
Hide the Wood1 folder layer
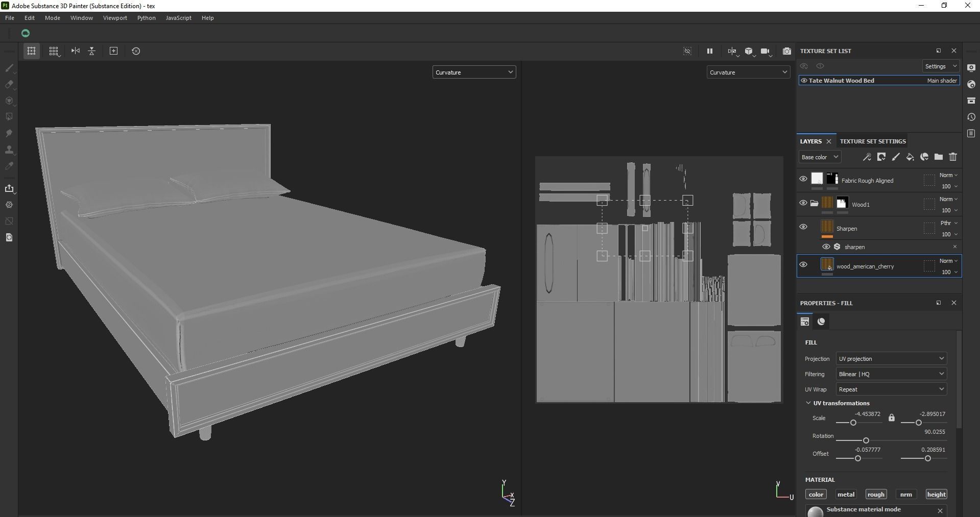(803, 203)
